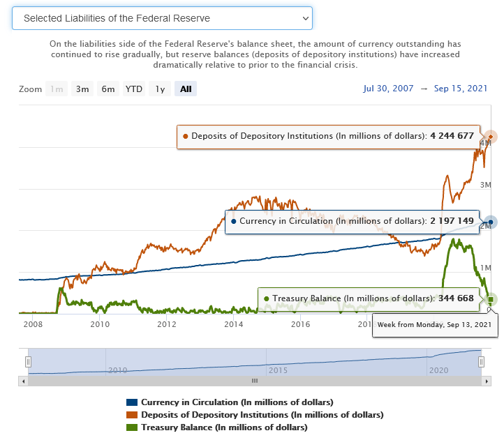Click the value 4 244 677 in tooltip
The width and height of the screenshot is (504, 440).
tap(452, 136)
